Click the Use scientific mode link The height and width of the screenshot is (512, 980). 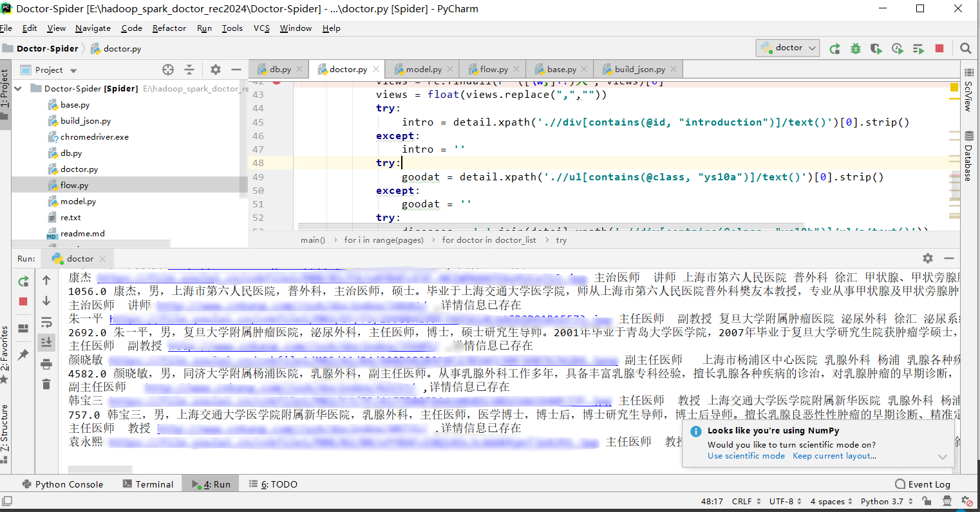point(745,455)
